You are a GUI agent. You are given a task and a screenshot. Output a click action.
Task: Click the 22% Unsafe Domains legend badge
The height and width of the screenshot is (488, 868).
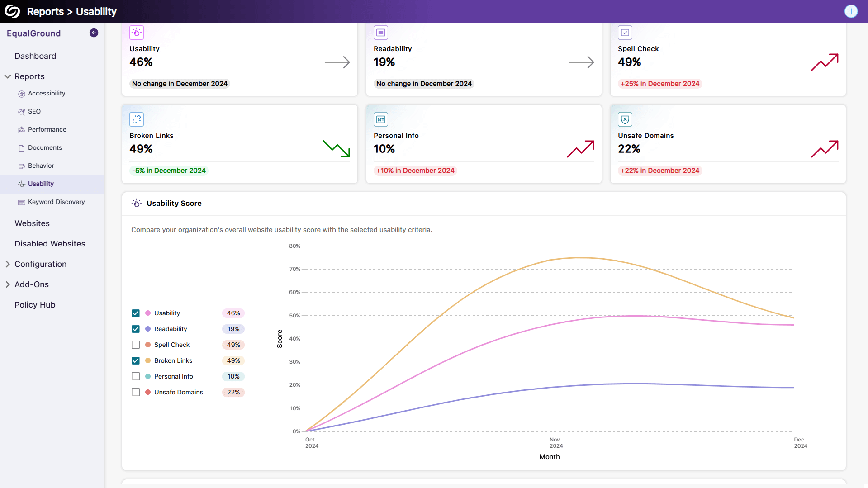pos(233,392)
